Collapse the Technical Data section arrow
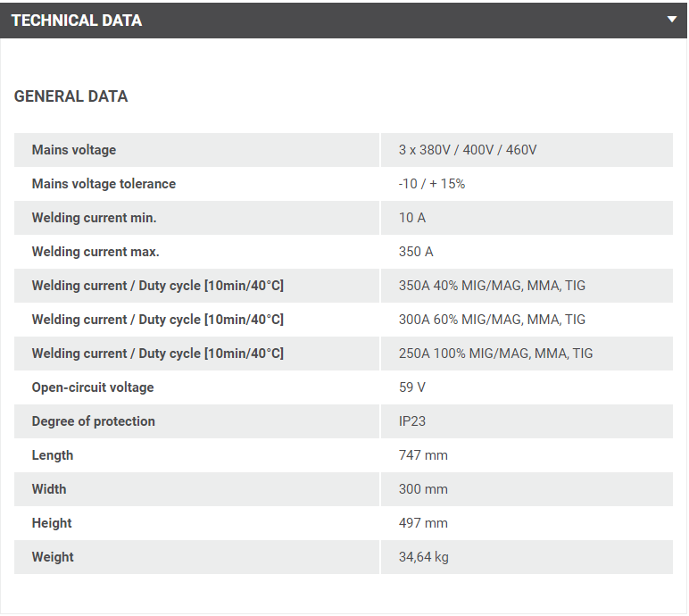This screenshot has width=689, height=616. click(x=671, y=20)
